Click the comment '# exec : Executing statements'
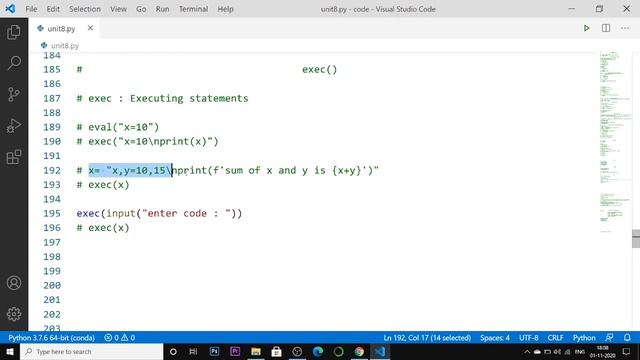This screenshot has height=360, width=640. point(162,98)
